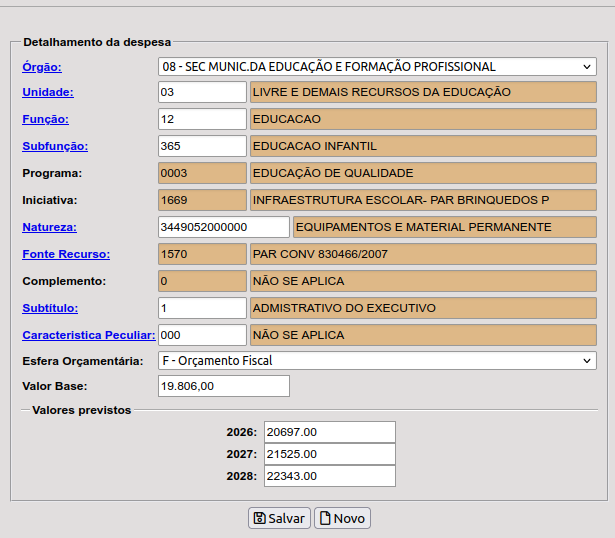This screenshot has width=615, height=538.
Task: Focus the Unidade code field containing 03
Action: coord(202,92)
